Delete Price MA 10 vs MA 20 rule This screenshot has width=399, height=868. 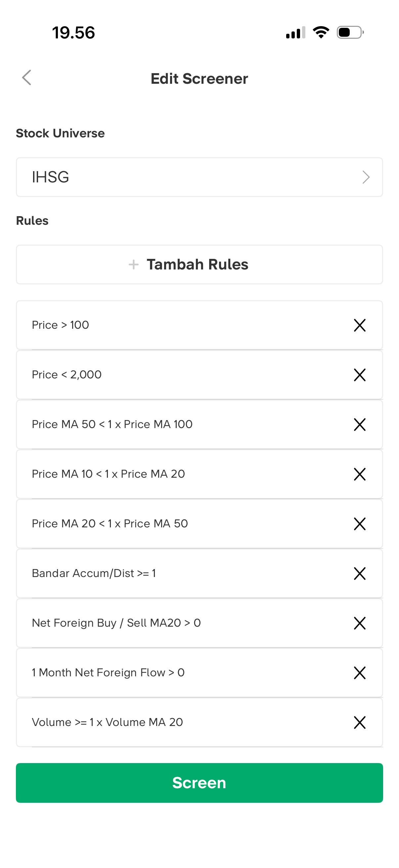coord(360,474)
